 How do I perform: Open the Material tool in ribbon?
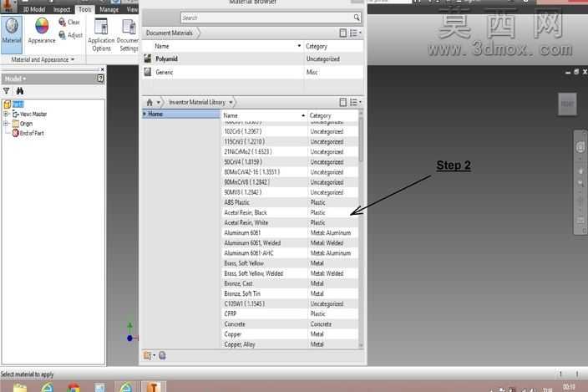pyautogui.click(x=12, y=33)
